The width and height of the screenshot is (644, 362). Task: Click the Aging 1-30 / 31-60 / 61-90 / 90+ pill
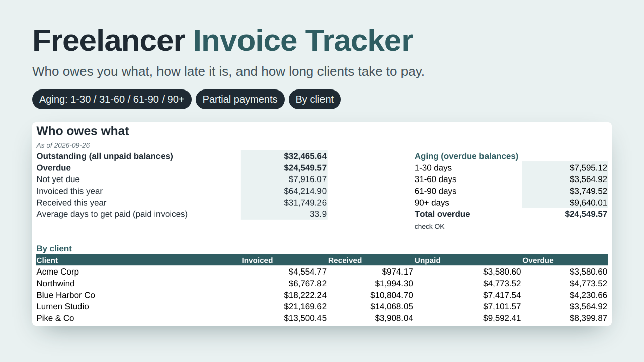click(112, 99)
